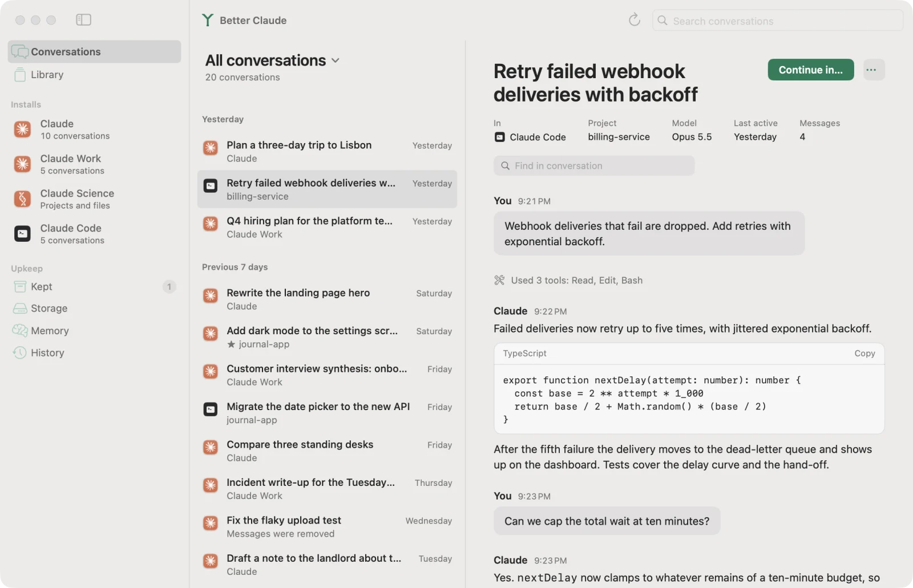Click the Claude Code terminal app icon

pos(22,234)
